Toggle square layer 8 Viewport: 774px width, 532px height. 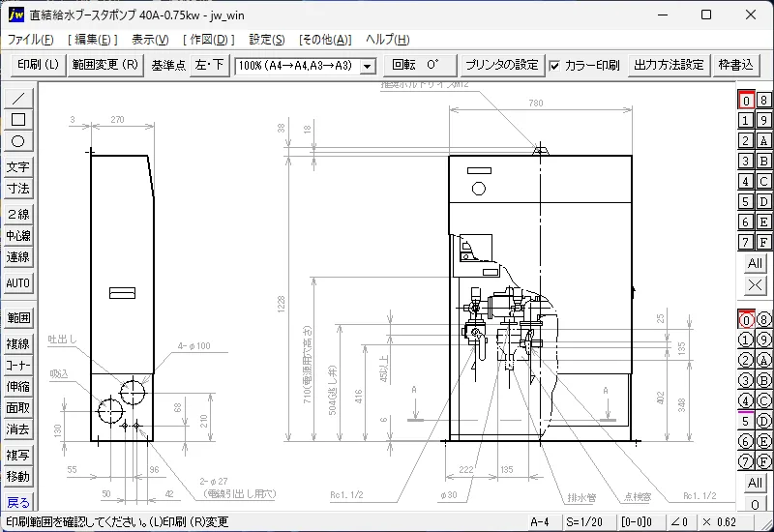[x=763, y=101]
